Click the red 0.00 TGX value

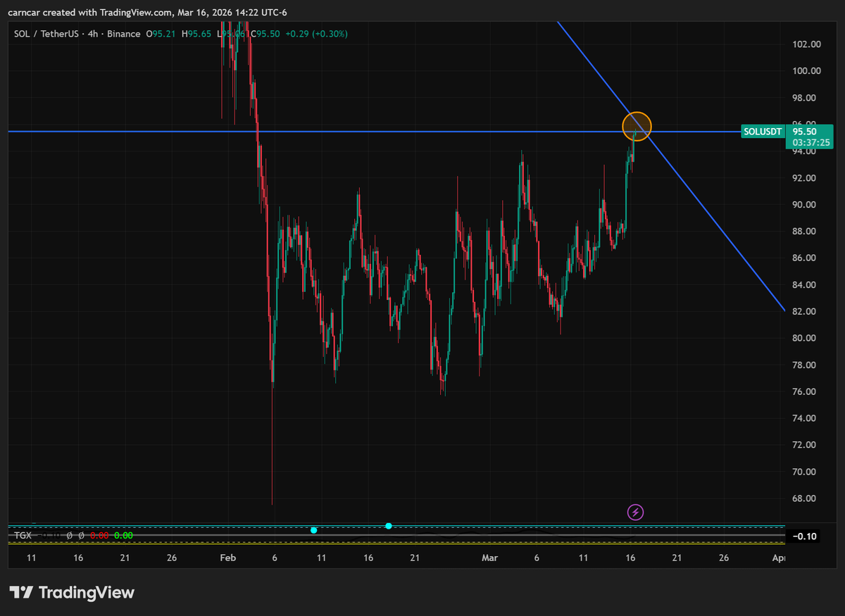100,536
